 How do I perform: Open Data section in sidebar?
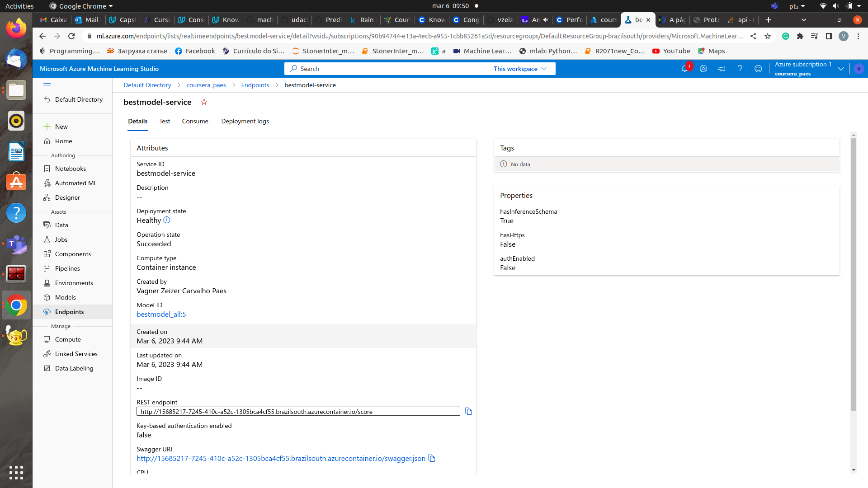coord(61,225)
